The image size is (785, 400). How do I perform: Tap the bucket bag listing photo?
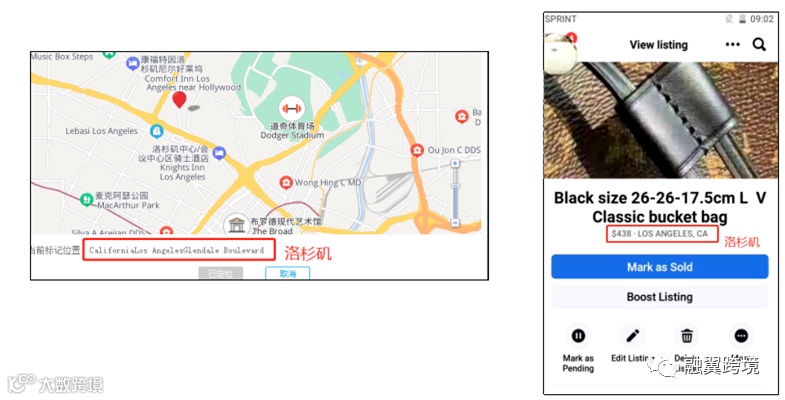[x=661, y=120]
